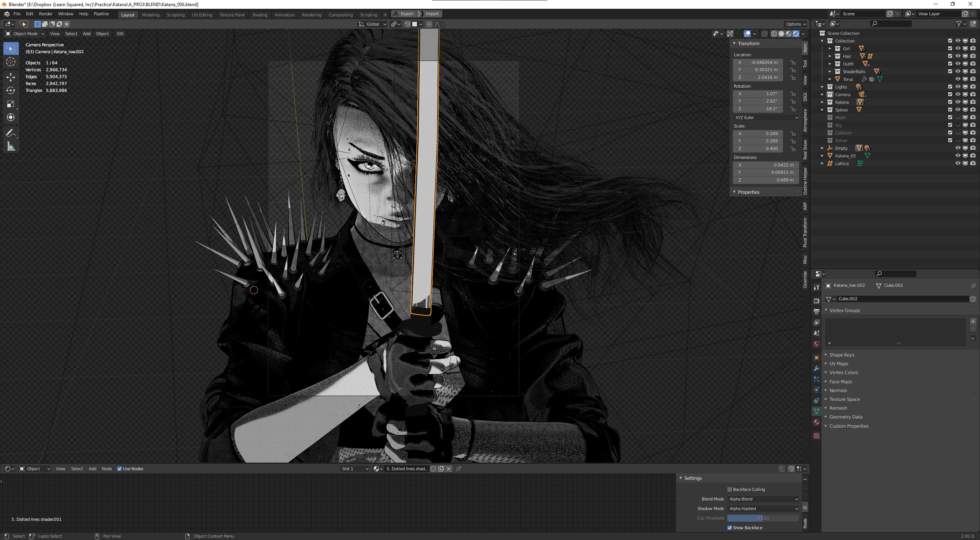Open the Particles properties tab
This screenshot has height=540, width=980.
pos(817,379)
